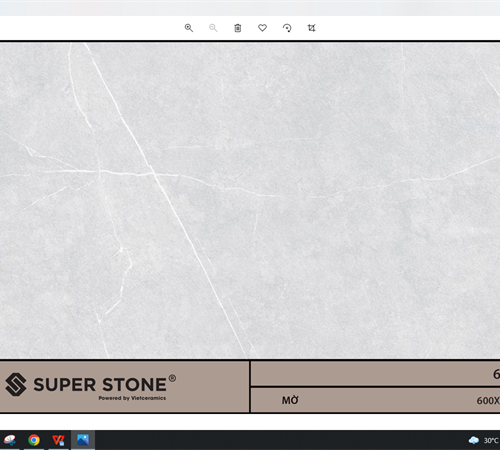Click the Super Stone S logo emblem

(16, 384)
